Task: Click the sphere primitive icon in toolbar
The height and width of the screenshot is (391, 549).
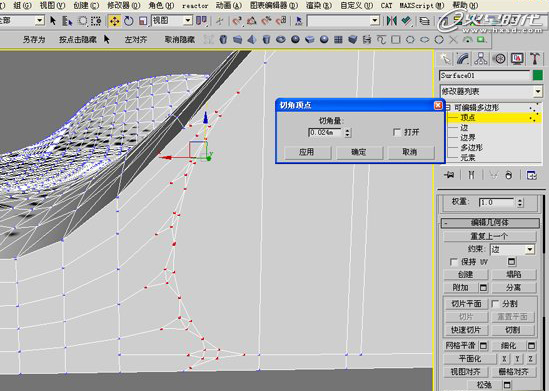Action: click(x=295, y=39)
